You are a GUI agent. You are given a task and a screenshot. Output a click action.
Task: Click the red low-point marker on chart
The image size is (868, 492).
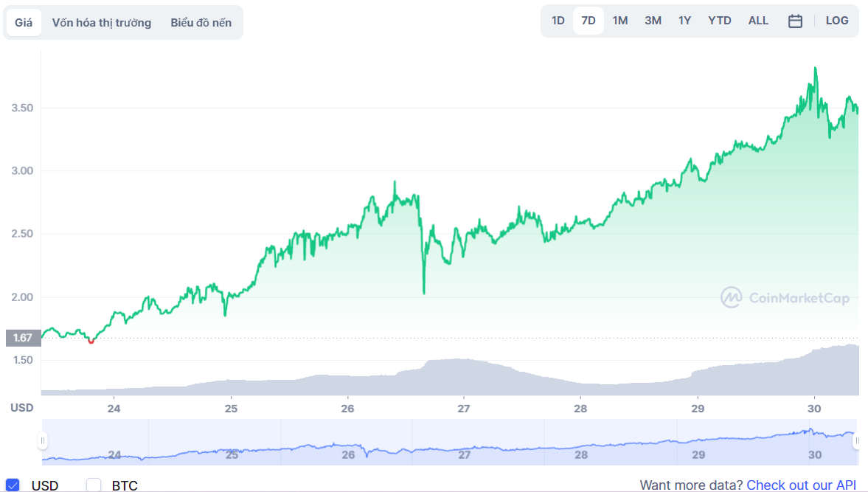click(91, 342)
